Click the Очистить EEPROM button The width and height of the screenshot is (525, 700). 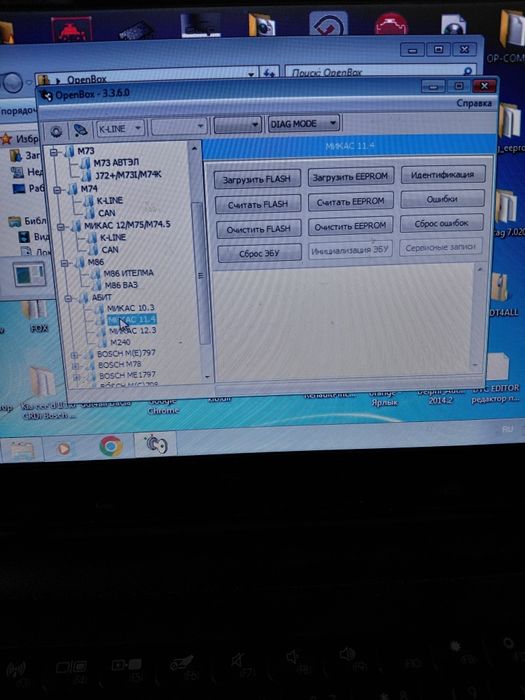350,226
